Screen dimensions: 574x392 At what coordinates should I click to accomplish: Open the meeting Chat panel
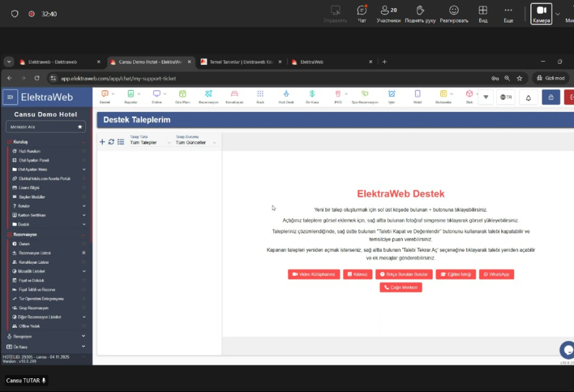(362, 14)
